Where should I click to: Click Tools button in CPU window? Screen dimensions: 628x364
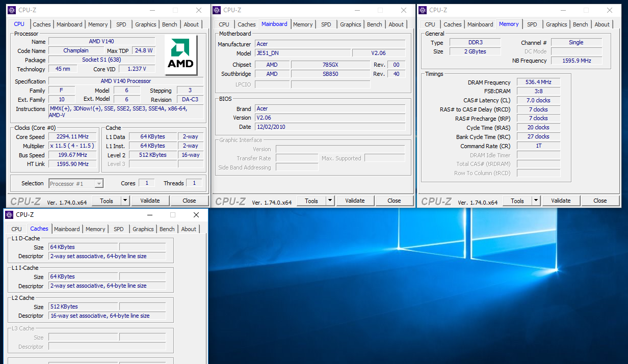(107, 201)
